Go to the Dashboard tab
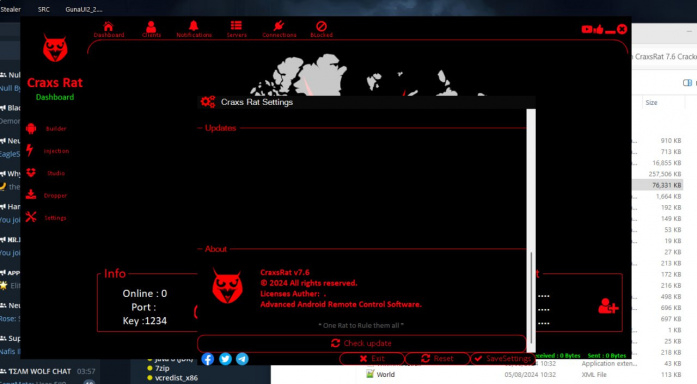This screenshot has width=697, height=384. [x=108, y=29]
